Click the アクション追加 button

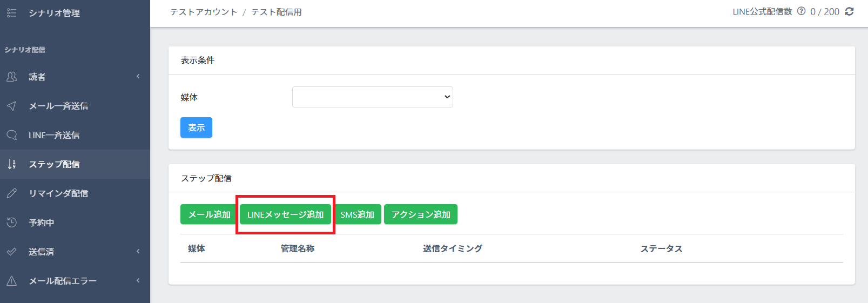(x=420, y=214)
